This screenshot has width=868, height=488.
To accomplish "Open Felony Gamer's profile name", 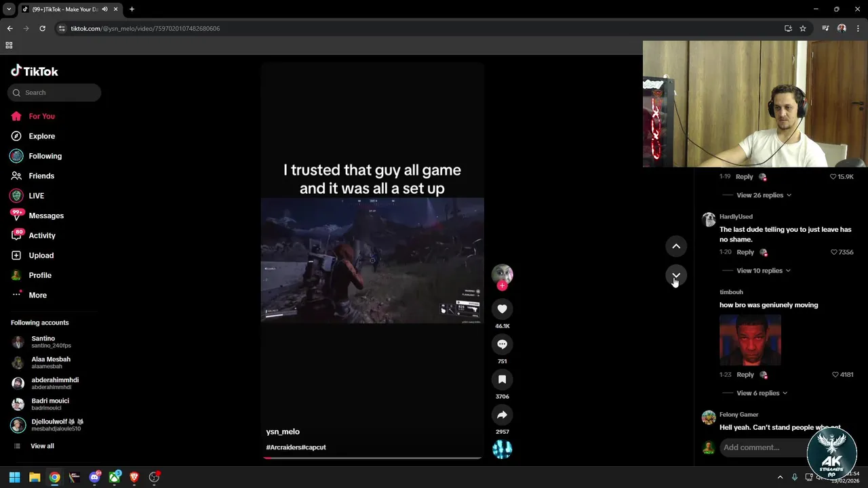I will [x=738, y=415].
